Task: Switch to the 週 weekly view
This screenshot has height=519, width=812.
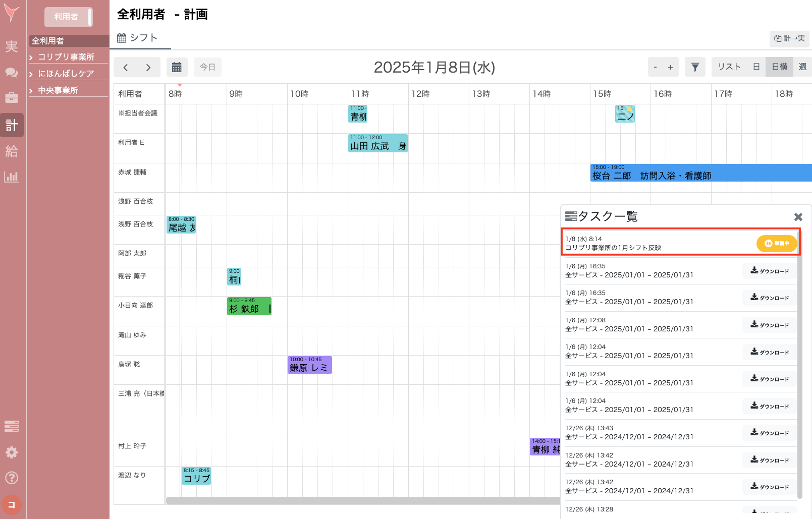Action: click(802, 66)
